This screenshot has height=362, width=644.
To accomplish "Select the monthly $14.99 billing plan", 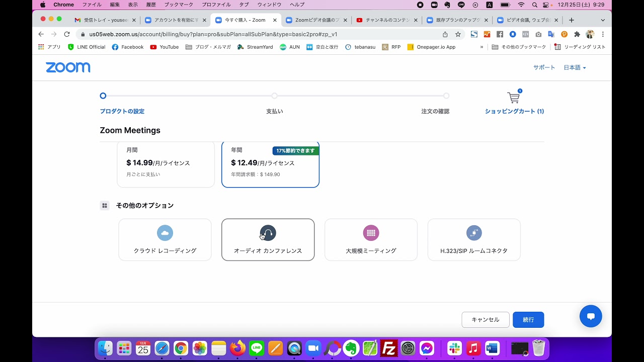I will pyautogui.click(x=166, y=164).
